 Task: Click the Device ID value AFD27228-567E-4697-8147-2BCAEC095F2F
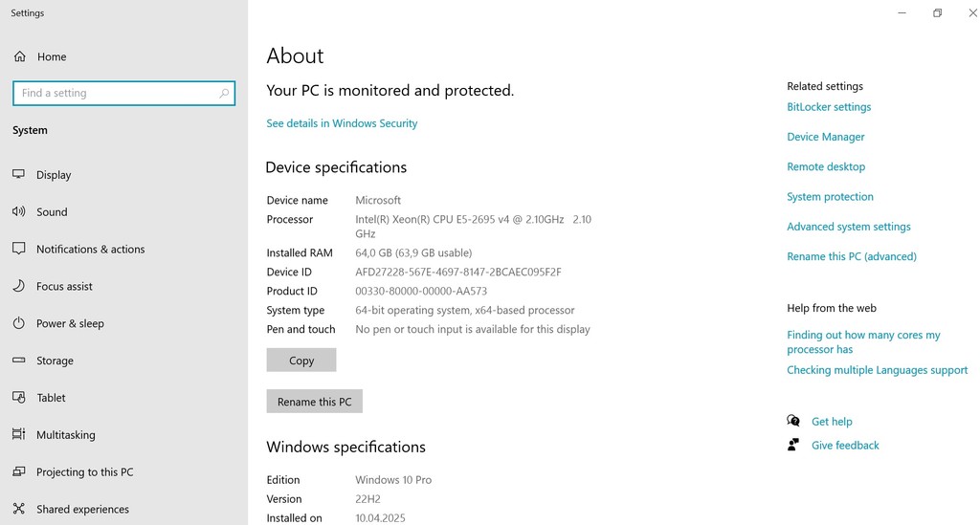(x=458, y=273)
